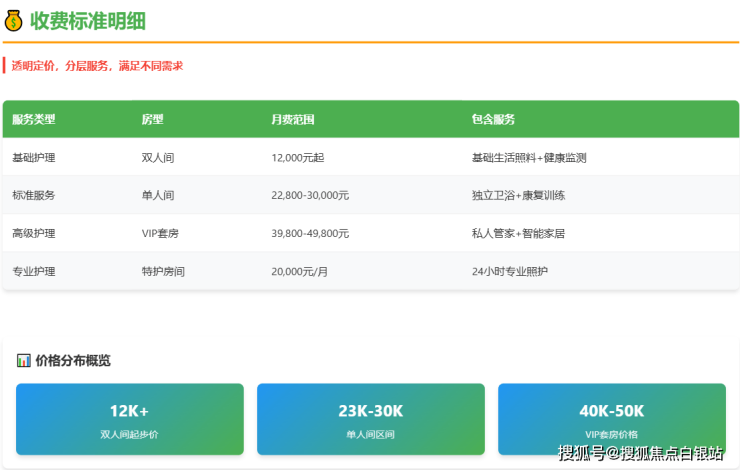The width and height of the screenshot is (740, 470).
Task: Click the 39,800-49,800元 price cell
Action: (x=310, y=233)
